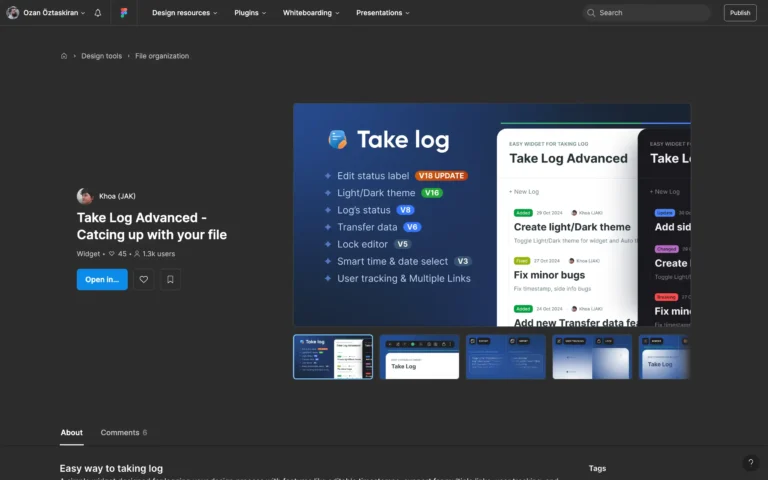Click the user profile avatar
This screenshot has width=768, height=480.
tap(13, 13)
